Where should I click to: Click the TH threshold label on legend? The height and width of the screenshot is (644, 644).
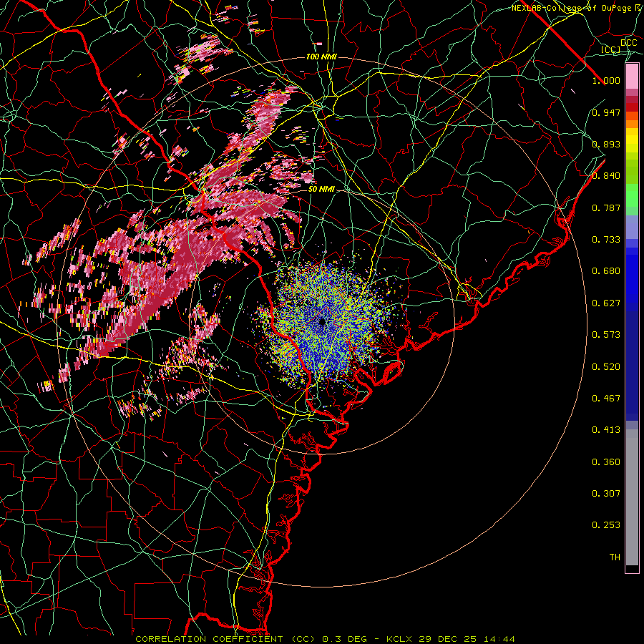(x=615, y=557)
